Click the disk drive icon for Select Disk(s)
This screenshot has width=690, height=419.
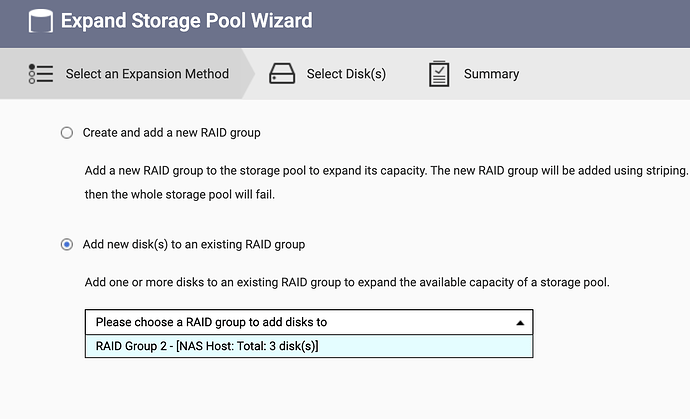tap(281, 74)
